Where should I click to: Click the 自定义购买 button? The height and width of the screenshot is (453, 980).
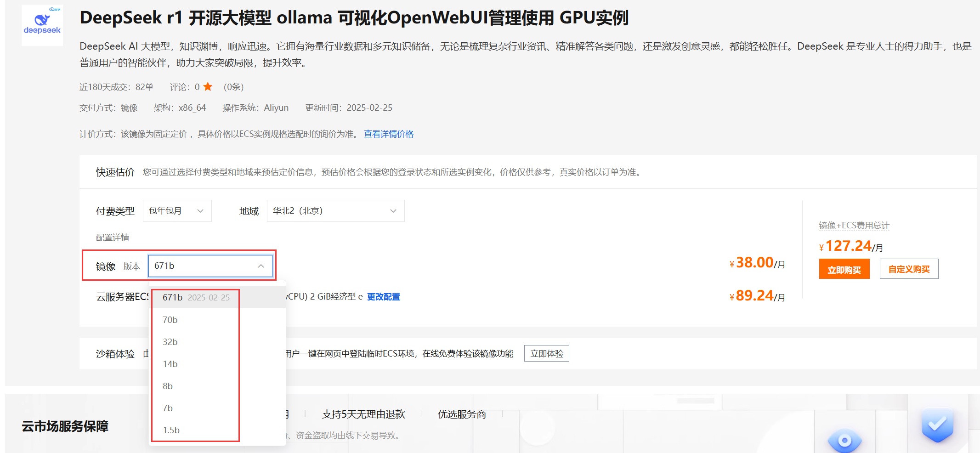[x=909, y=269]
